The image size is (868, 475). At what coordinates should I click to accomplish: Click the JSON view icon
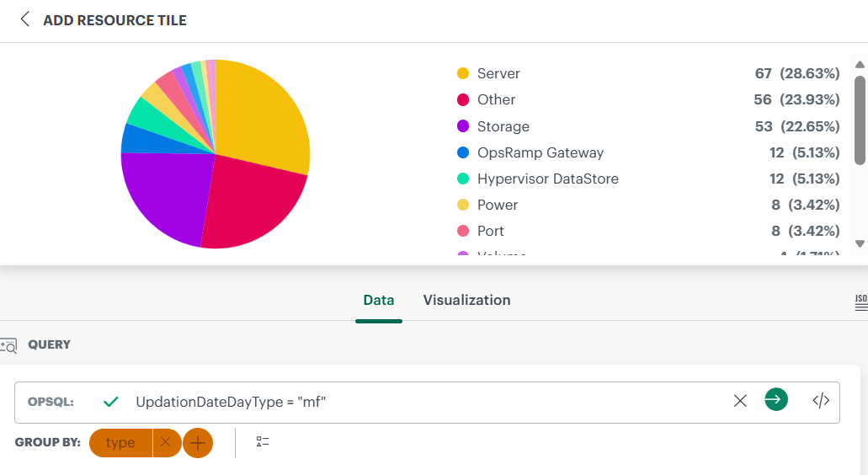[x=861, y=303]
